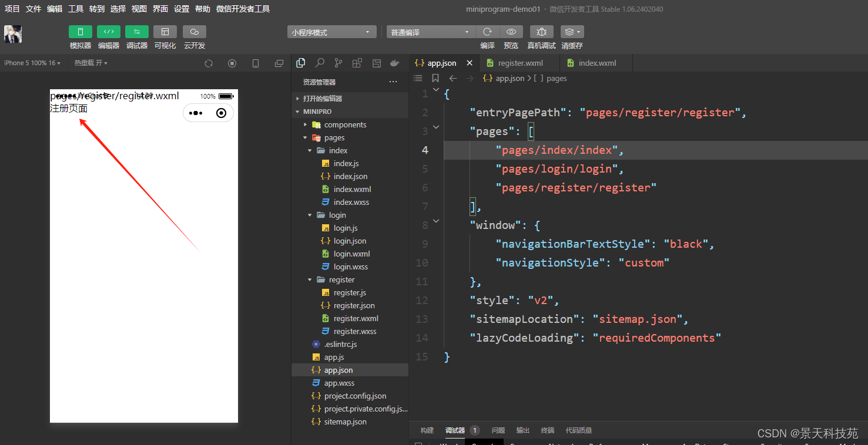Open the mini program mode dropdown

pos(332,32)
